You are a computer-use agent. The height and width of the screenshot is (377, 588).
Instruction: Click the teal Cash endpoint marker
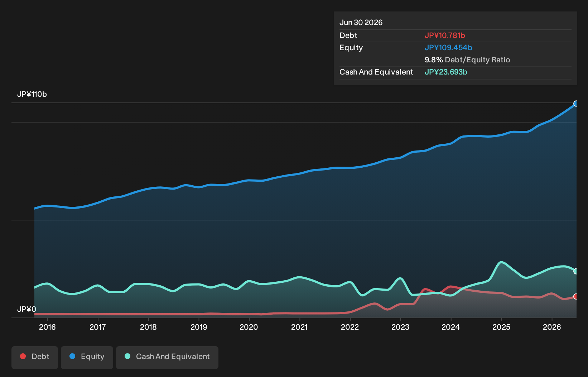click(576, 271)
